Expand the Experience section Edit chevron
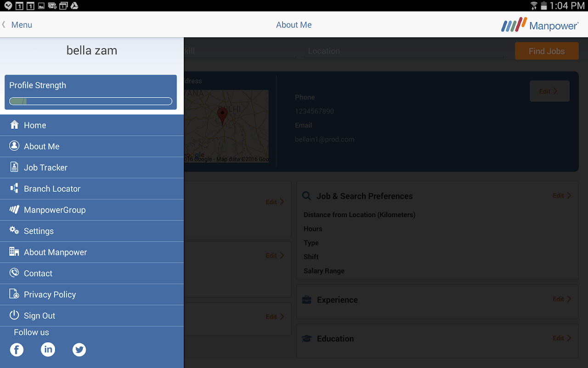Screen dimensions: 588x368 click(x=569, y=299)
